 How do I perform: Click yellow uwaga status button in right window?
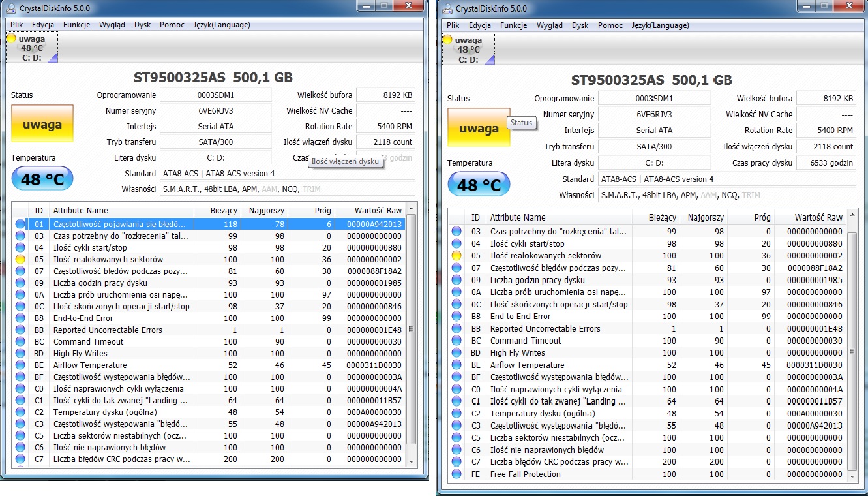pyautogui.click(x=479, y=127)
